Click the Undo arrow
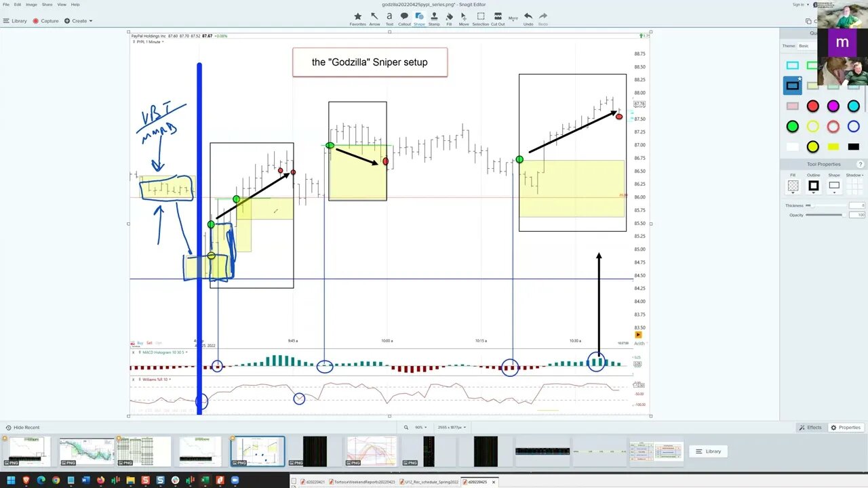This screenshot has width=868, height=488. point(528,18)
